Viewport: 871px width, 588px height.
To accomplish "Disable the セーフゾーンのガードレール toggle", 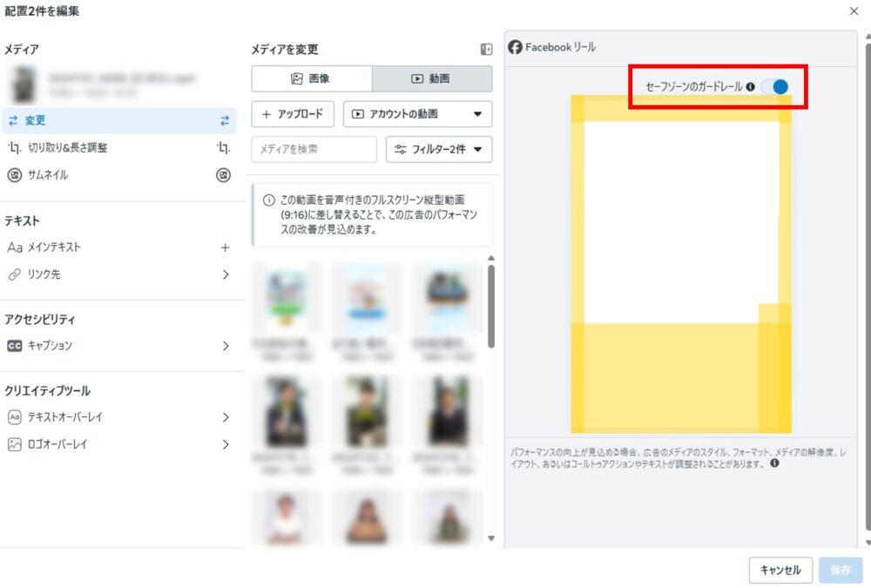I will click(774, 86).
